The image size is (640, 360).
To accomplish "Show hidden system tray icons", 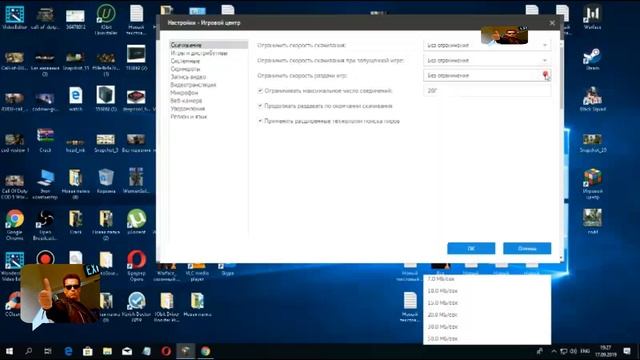I will [x=554, y=351].
